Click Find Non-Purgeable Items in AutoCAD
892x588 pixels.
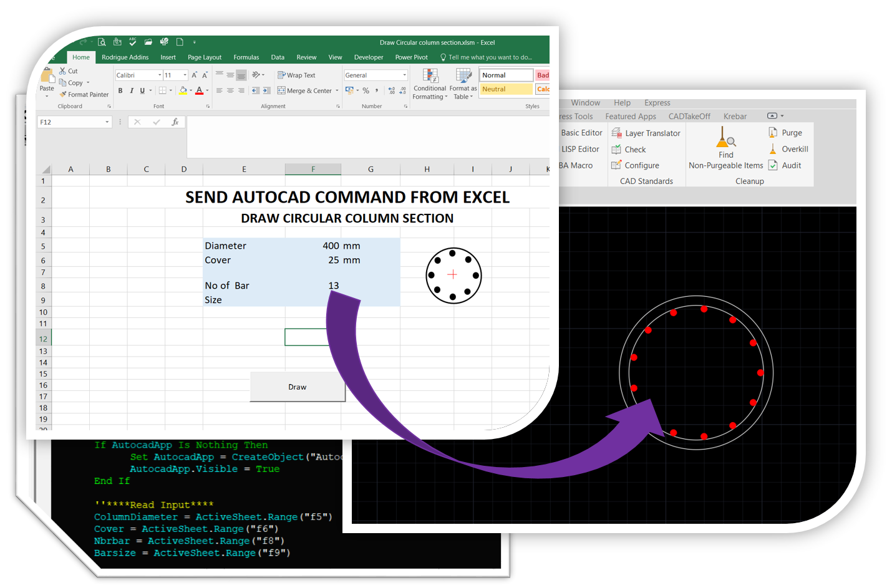click(x=726, y=148)
